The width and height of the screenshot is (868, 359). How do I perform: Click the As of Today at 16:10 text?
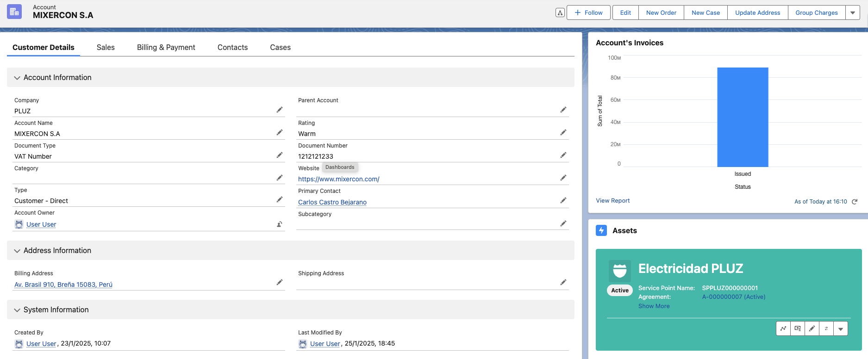[821, 202]
